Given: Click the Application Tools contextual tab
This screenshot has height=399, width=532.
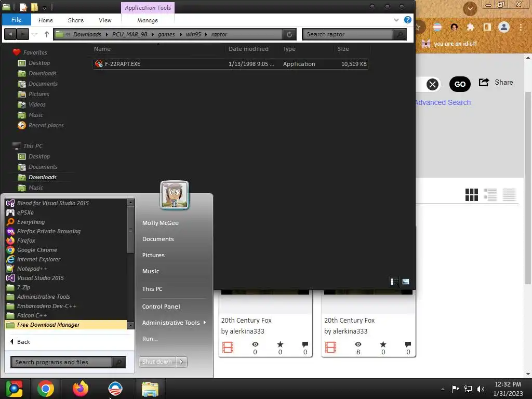Looking at the screenshot, I should tap(148, 7).
